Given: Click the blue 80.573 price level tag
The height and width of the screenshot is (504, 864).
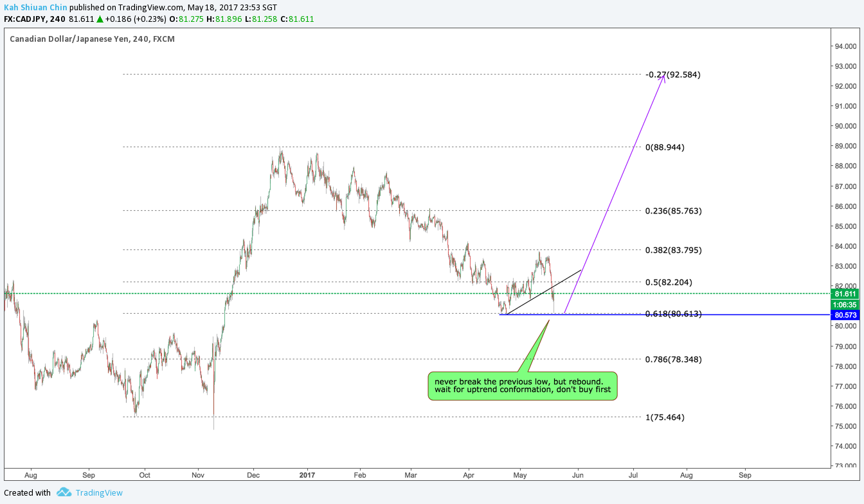Looking at the screenshot, I should coord(845,315).
